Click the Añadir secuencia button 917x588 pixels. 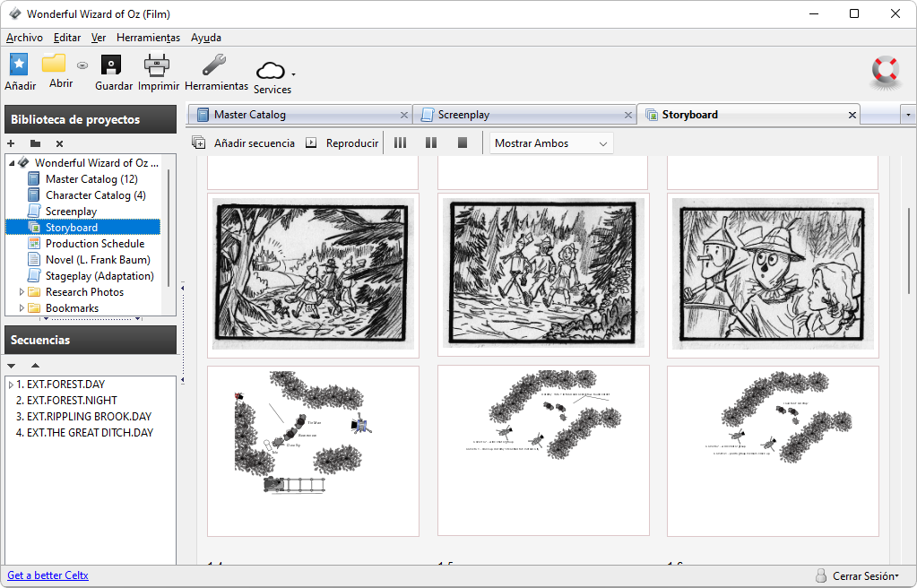(244, 143)
